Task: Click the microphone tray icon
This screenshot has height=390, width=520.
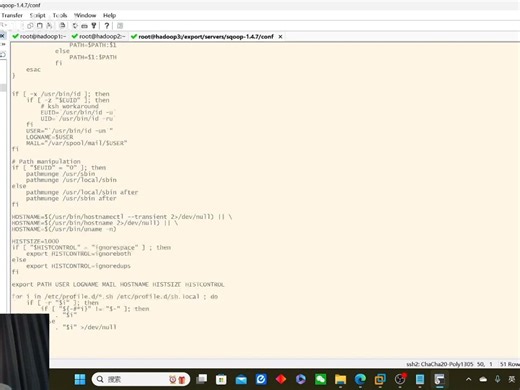Action: click(x=497, y=379)
